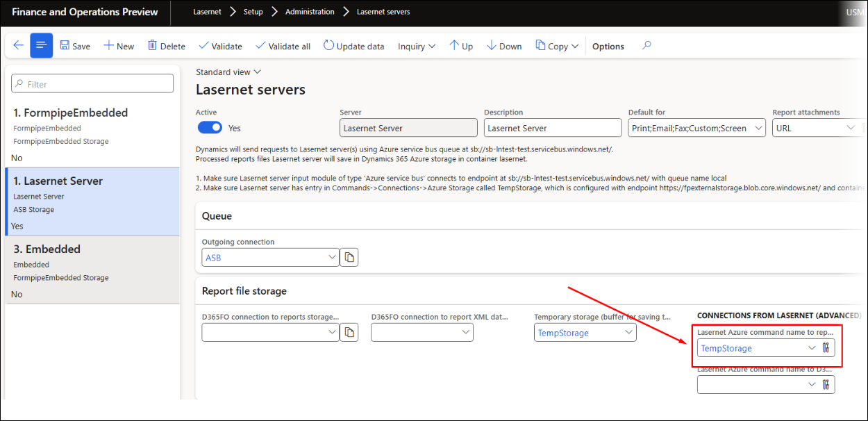Click Finance and Operations Preview title
Screen dimensions: 868x421
[x=85, y=12]
